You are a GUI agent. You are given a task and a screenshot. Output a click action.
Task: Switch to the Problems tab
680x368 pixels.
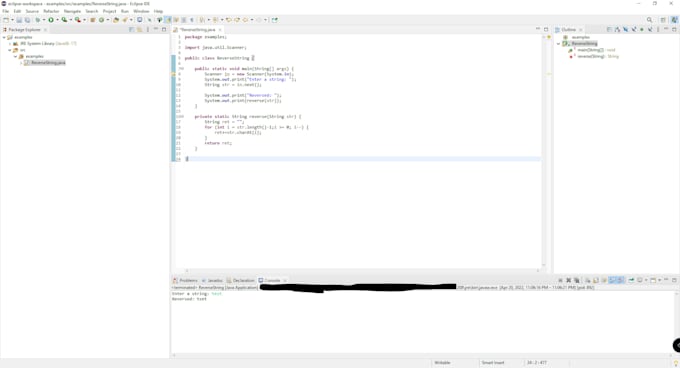186,280
